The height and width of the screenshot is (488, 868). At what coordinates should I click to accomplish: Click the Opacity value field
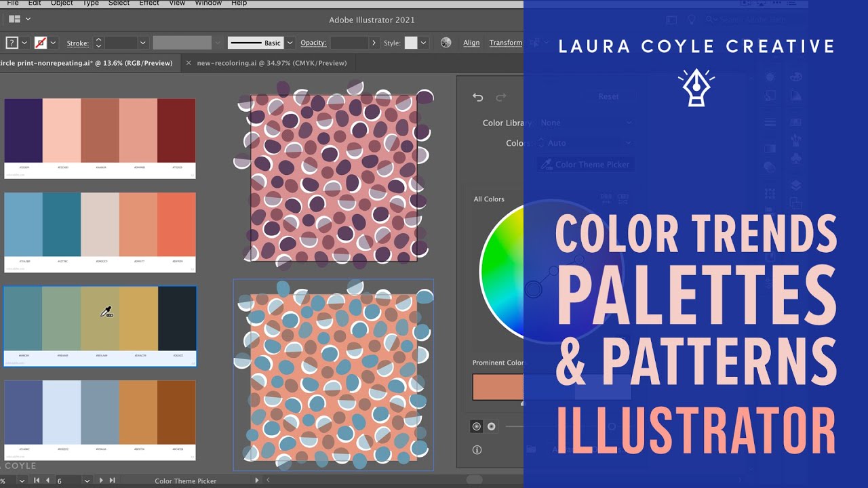click(x=349, y=43)
